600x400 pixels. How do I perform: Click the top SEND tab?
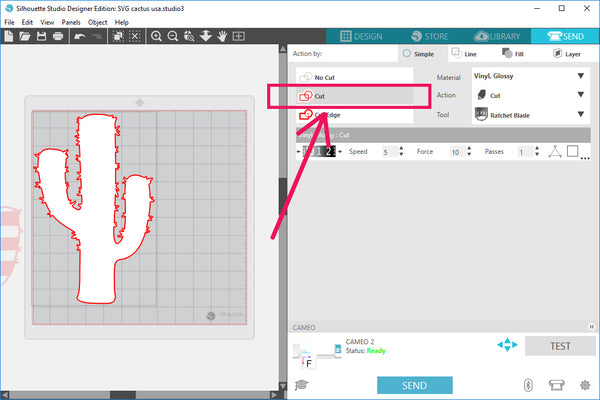(565, 36)
